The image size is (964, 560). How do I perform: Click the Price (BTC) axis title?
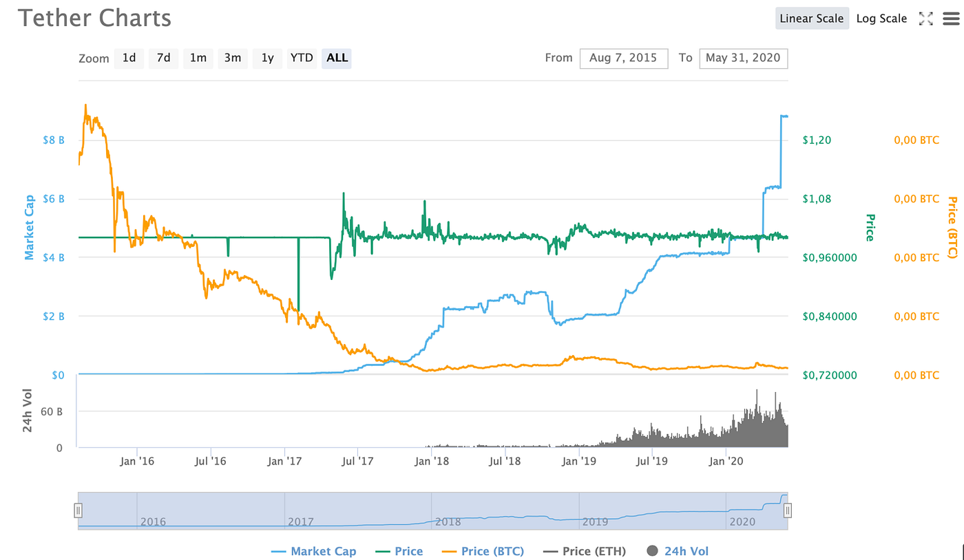(x=953, y=228)
